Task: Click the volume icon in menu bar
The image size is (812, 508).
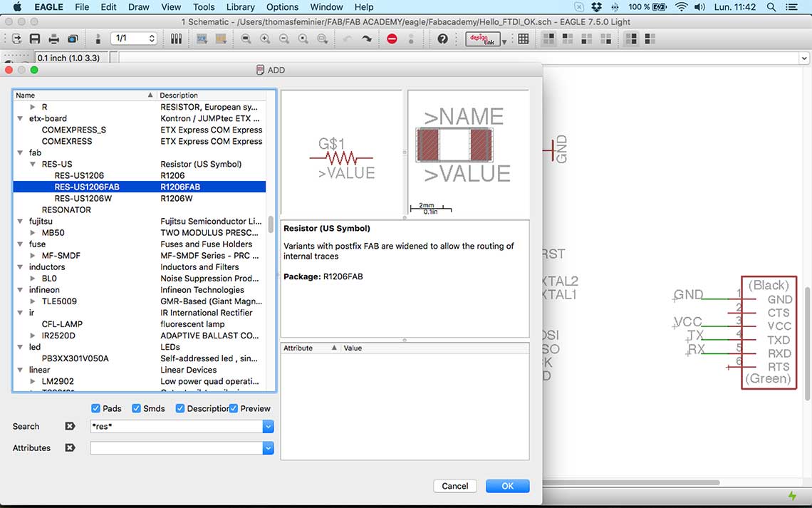Action: pos(699,7)
